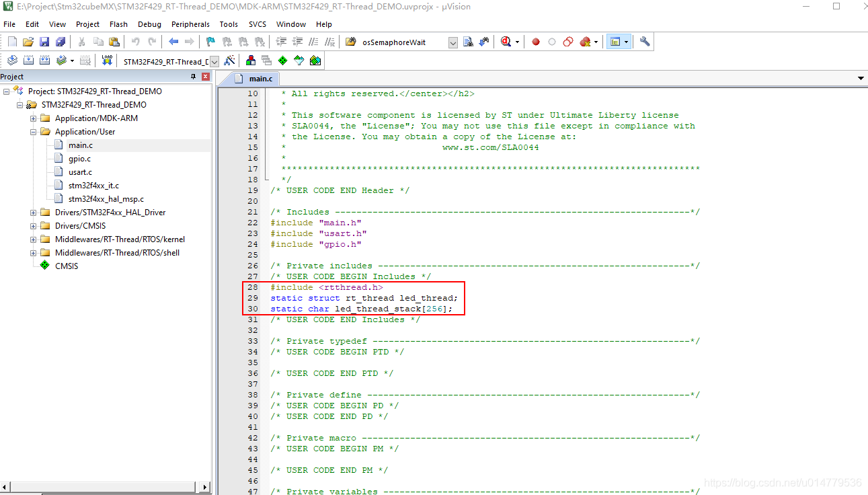
Task: Navigate backwards with blue left arrow
Action: (173, 42)
